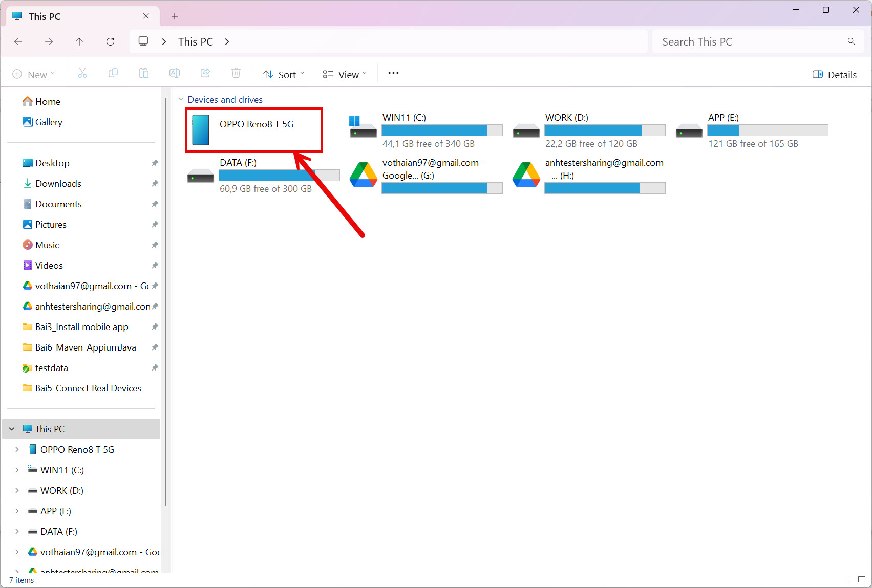The height and width of the screenshot is (588, 872).
Task: Close the This PC tab
Action: click(x=146, y=16)
